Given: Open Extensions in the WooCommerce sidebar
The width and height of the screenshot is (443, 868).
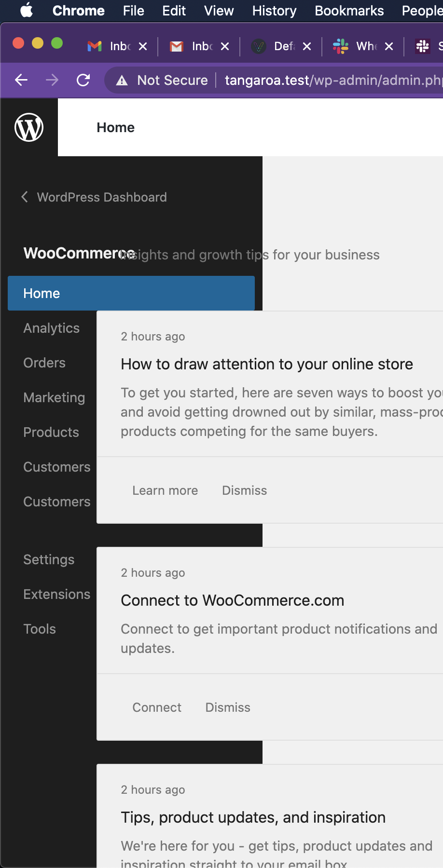Looking at the screenshot, I should point(56,594).
